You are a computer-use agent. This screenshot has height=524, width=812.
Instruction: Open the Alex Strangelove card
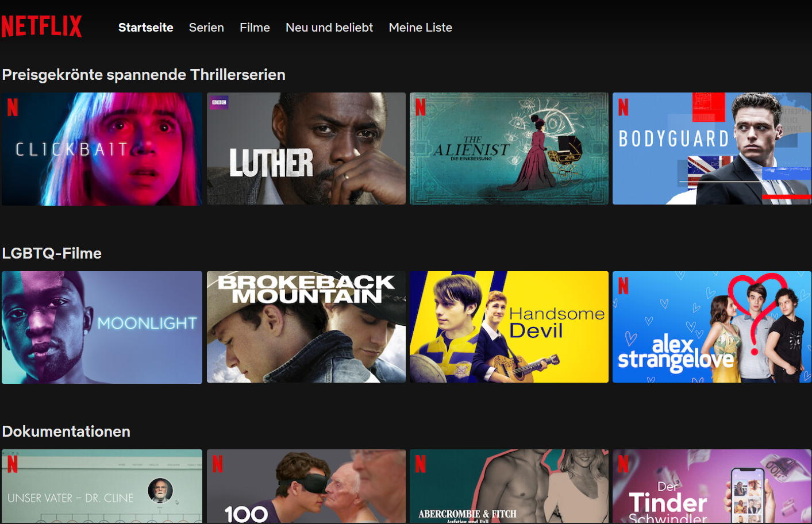point(712,327)
